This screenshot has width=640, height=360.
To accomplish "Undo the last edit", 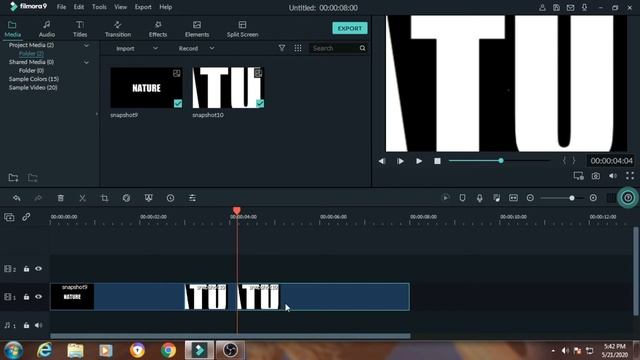I will (17, 198).
